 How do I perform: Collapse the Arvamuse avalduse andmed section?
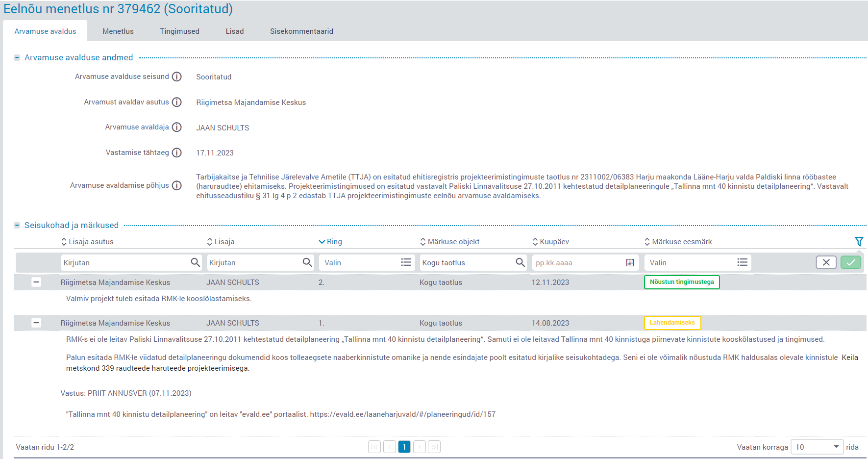[17, 57]
